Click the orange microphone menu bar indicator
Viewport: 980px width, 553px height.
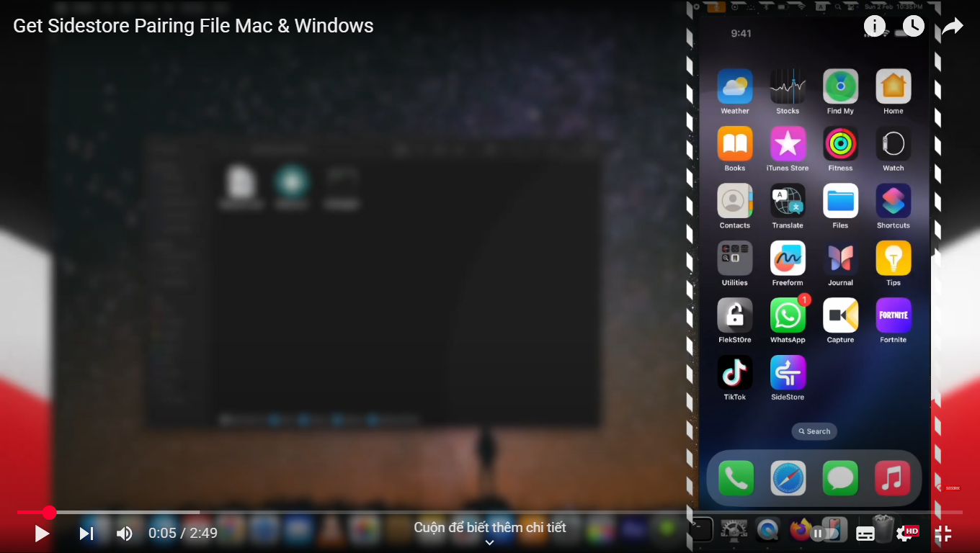pos(716,6)
